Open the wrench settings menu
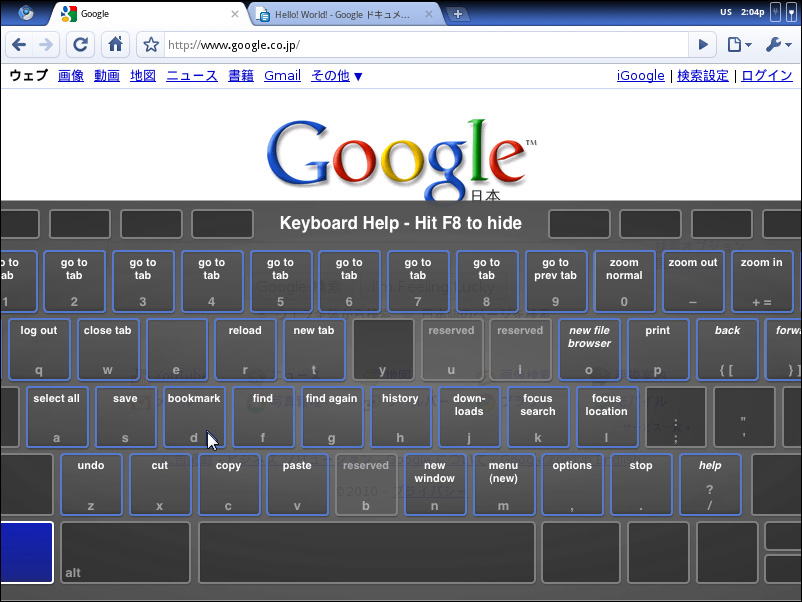 (779, 45)
